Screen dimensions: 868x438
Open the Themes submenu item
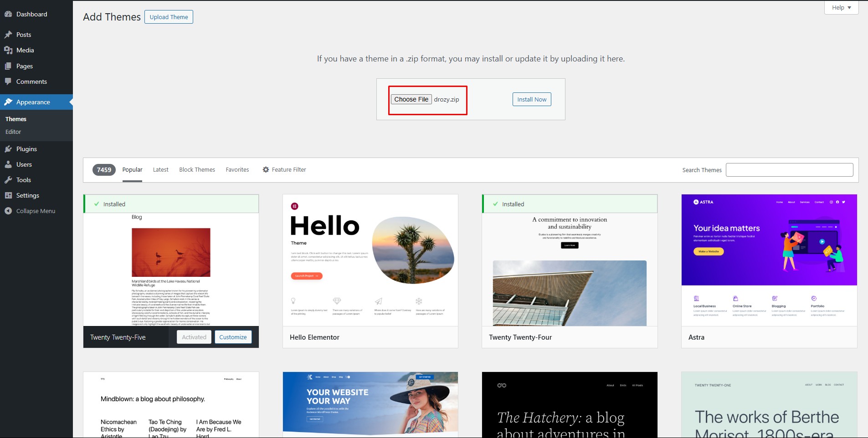(x=16, y=119)
